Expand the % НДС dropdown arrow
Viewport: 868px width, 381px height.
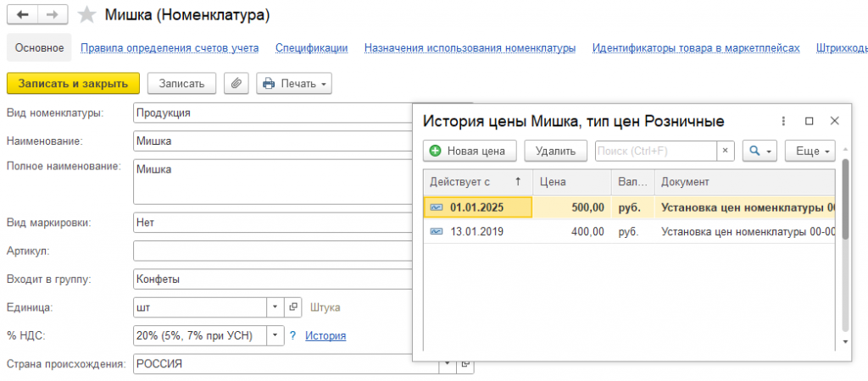tap(275, 335)
